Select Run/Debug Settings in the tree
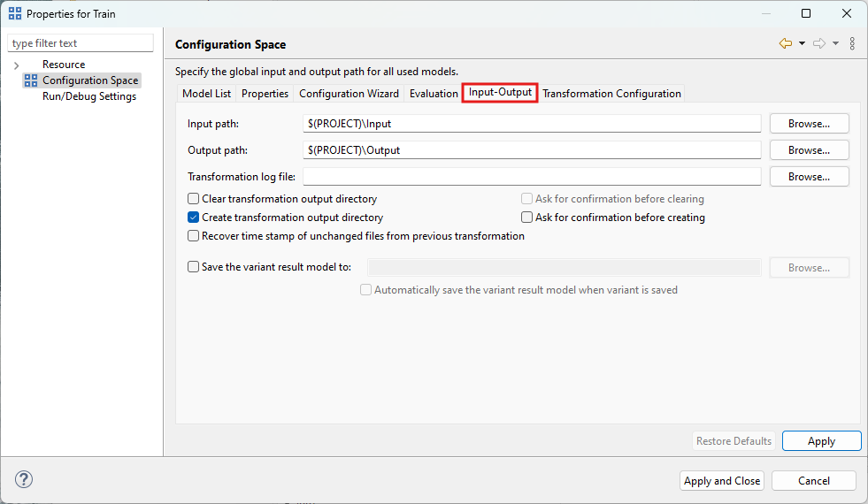This screenshot has height=504, width=868. click(89, 96)
